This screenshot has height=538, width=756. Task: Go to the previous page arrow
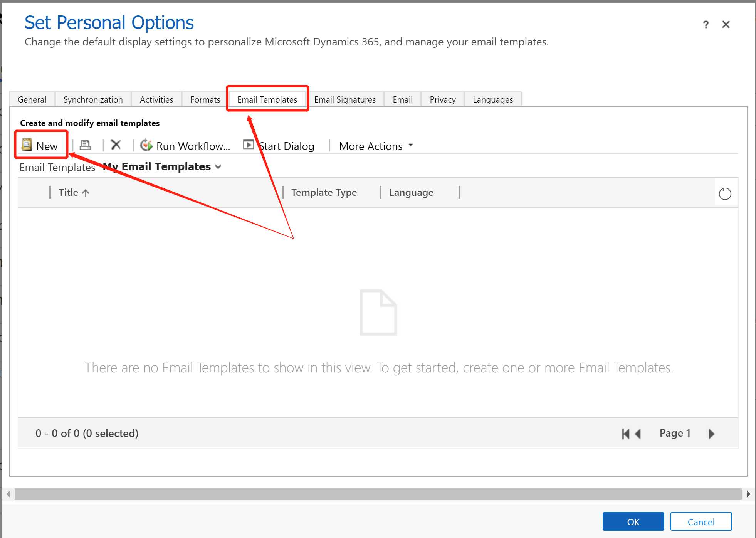pos(638,434)
